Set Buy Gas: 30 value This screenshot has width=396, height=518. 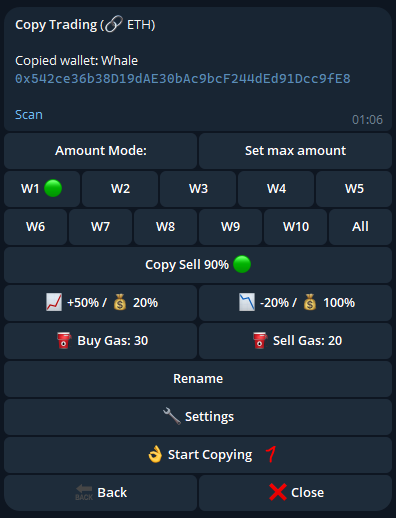pyautogui.click(x=100, y=341)
